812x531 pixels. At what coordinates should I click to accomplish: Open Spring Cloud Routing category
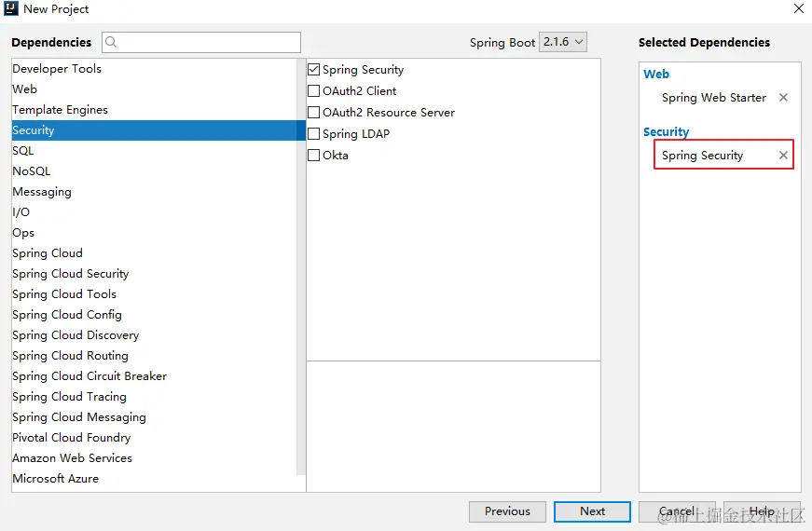click(155, 356)
